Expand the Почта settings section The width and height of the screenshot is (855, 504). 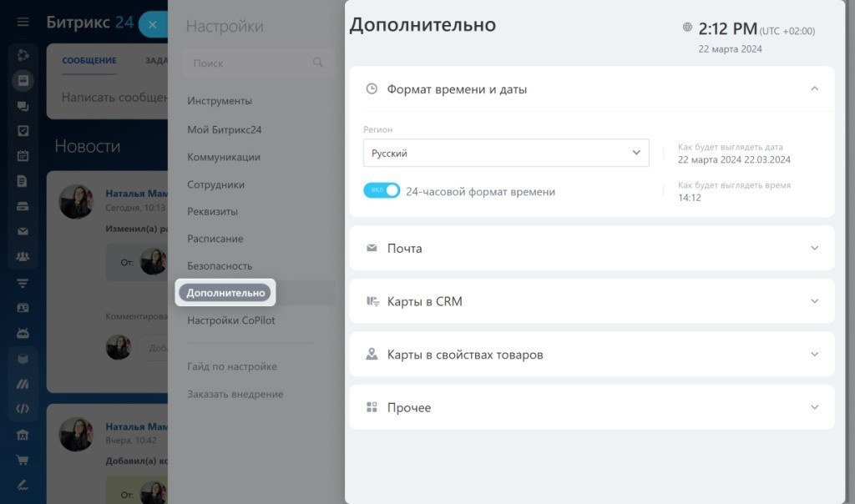pyautogui.click(x=592, y=248)
